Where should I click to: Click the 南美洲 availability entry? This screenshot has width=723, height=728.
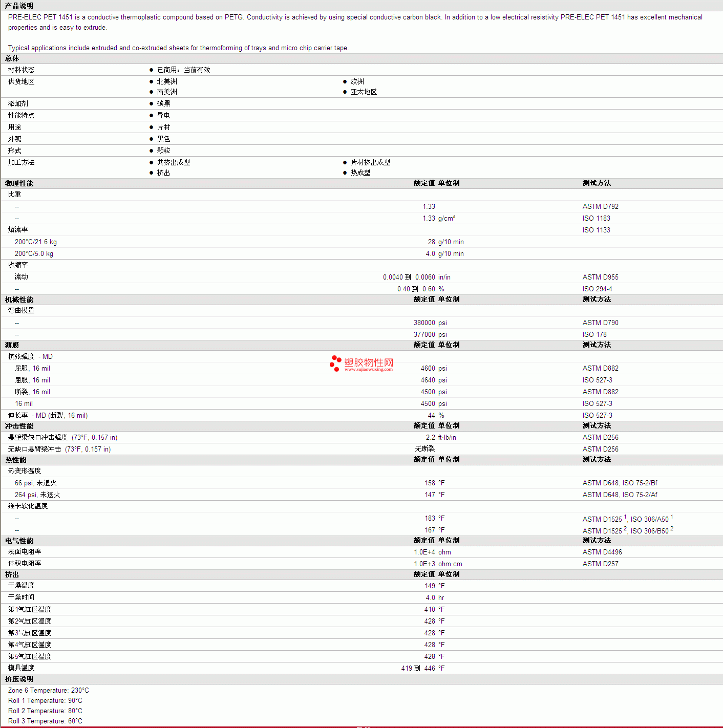(167, 92)
